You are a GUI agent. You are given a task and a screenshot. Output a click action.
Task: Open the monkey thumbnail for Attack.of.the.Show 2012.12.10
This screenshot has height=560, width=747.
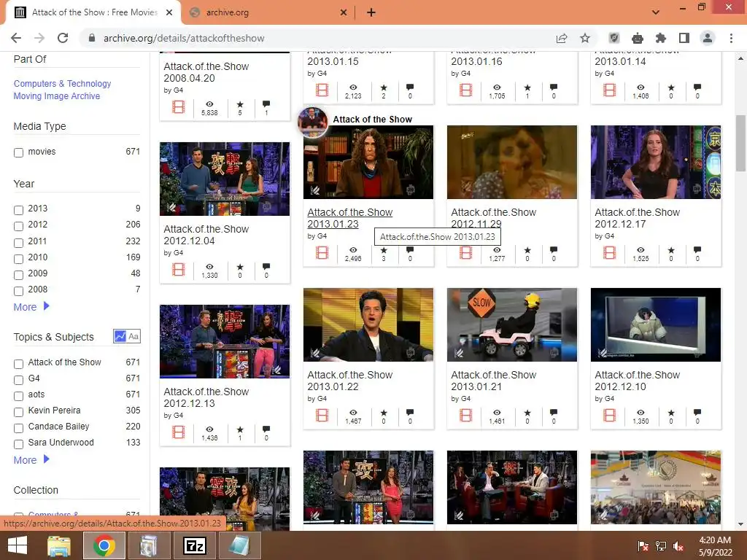point(656,324)
